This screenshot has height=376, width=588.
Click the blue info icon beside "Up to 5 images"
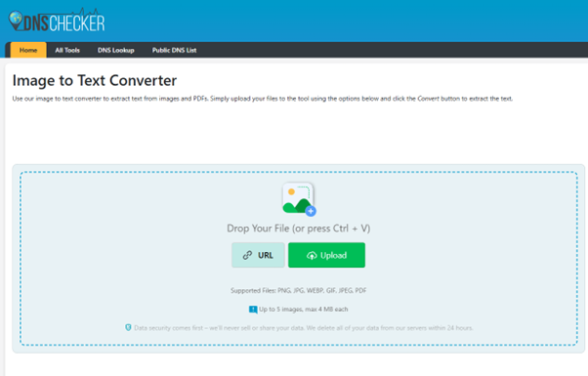[253, 310]
